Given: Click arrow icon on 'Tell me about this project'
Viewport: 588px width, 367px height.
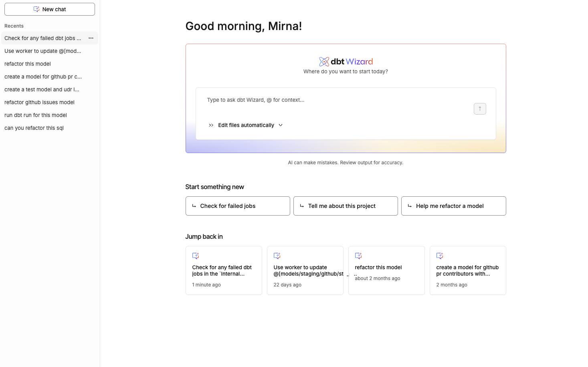Looking at the screenshot, I should pyautogui.click(x=302, y=206).
